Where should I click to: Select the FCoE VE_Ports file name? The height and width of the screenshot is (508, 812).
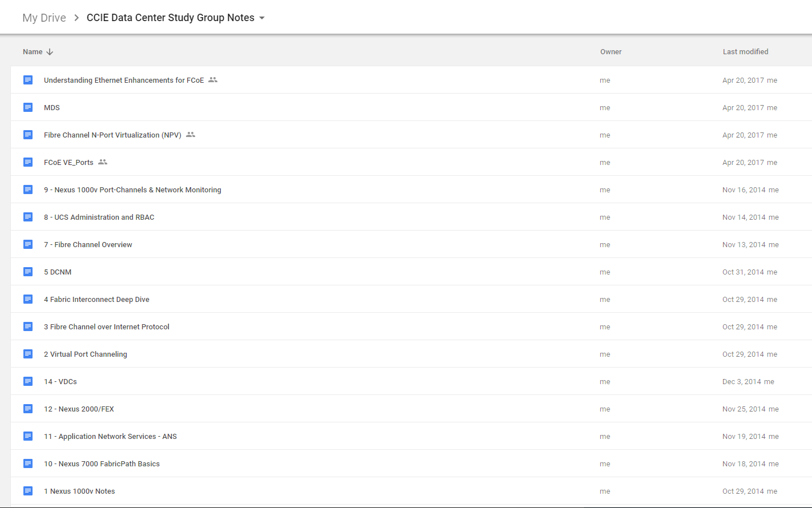pyautogui.click(x=68, y=163)
